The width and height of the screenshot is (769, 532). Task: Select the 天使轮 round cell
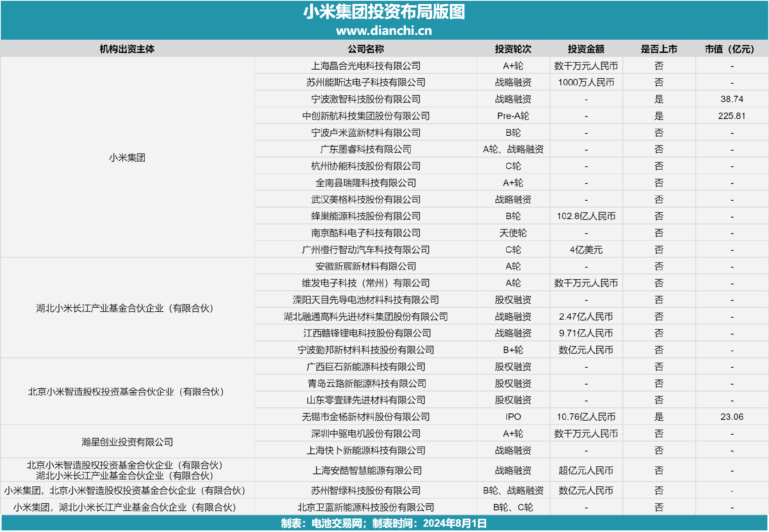pyautogui.click(x=513, y=233)
